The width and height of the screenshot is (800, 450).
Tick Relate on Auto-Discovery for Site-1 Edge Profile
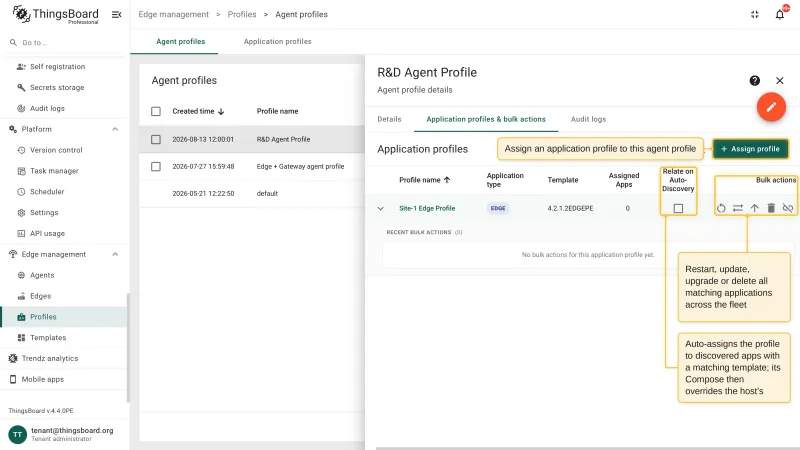point(678,208)
